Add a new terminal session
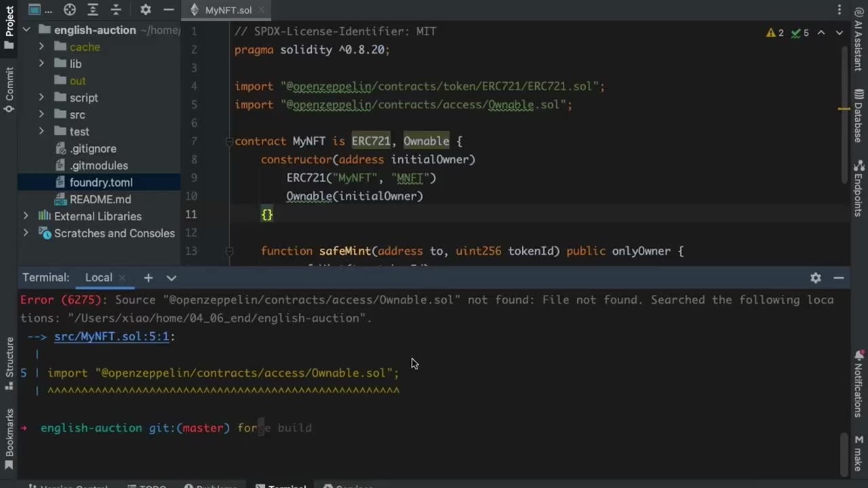 pyautogui.click(x=148, y=278)
